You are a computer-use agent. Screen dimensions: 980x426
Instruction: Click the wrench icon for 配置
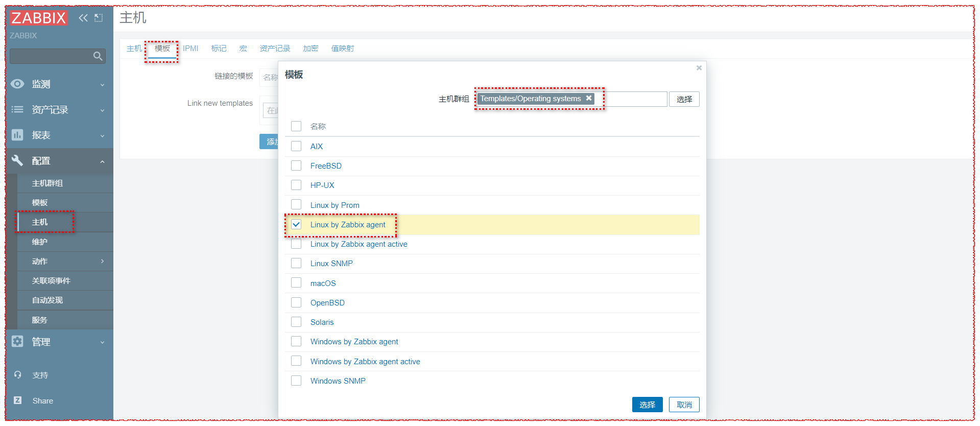tap(17, 160)
